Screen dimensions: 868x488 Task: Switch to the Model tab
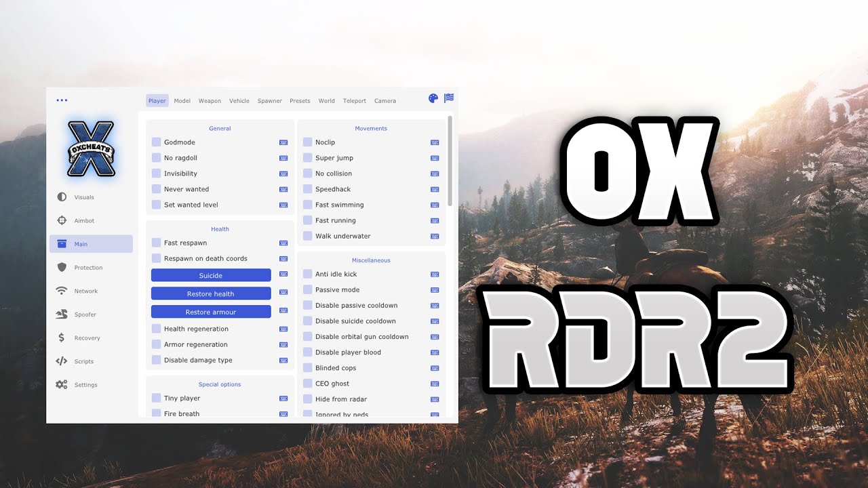[x=182, y=101]
